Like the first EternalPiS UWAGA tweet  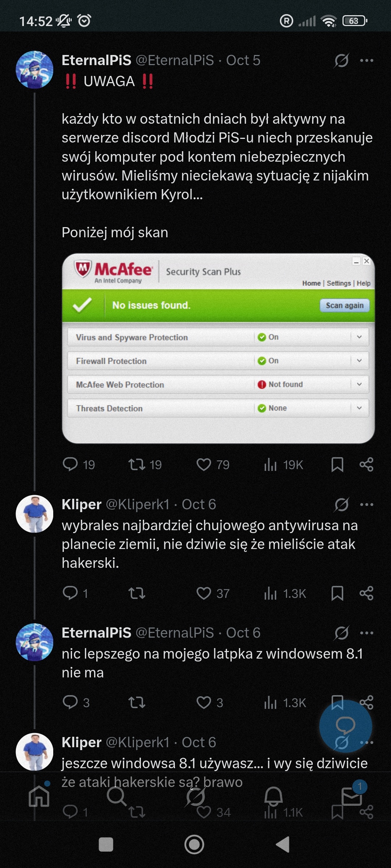click(204, 465)
